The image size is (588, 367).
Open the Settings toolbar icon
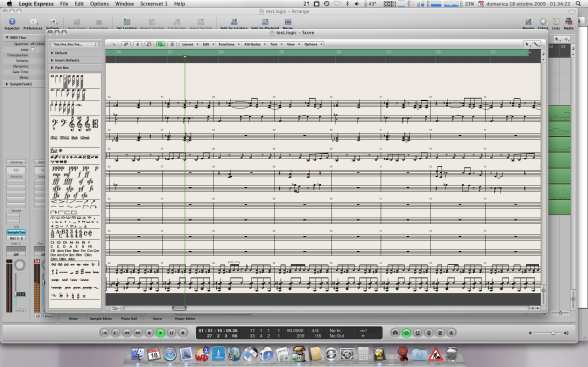point(52,23)
